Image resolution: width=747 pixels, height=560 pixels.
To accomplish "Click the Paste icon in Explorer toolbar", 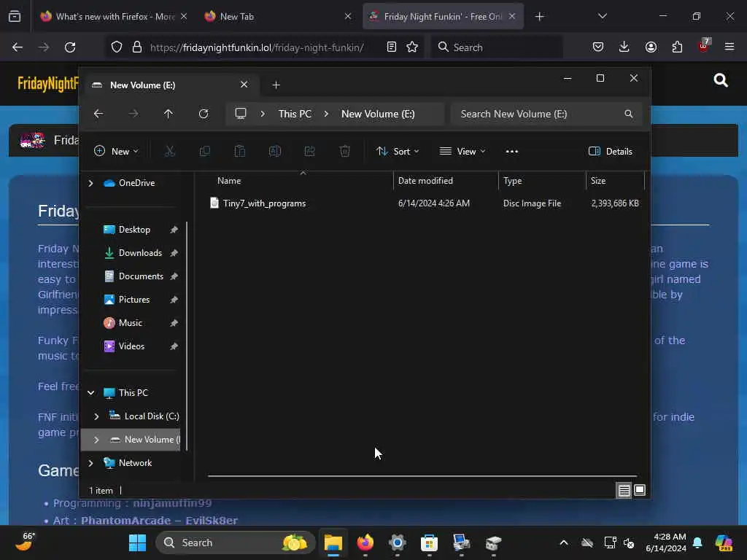I will [x=239, y=152].
